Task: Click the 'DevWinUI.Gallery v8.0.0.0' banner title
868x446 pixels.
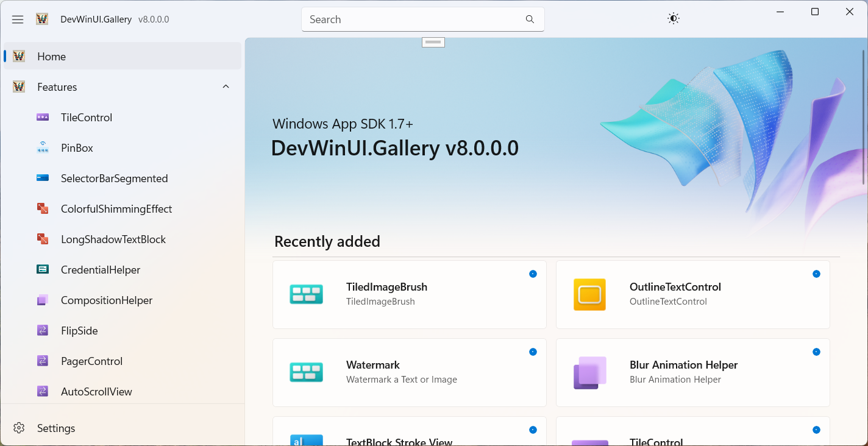Action: click(x=395, y=148)
